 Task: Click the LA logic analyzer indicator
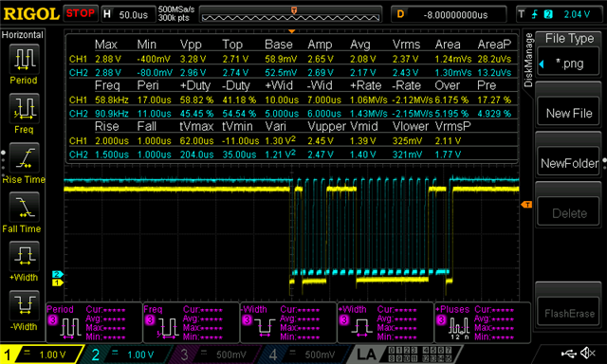coord(366,355)
